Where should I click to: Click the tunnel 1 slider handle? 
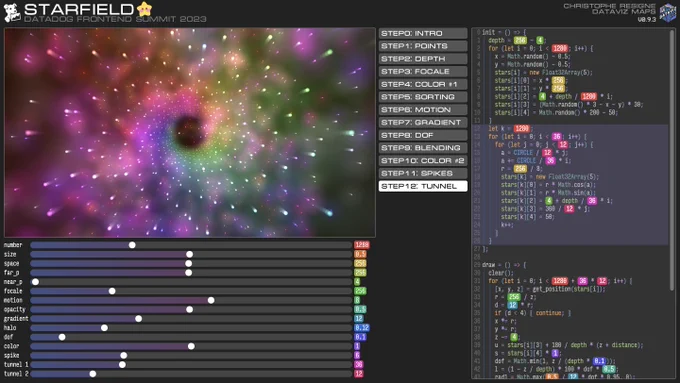[122, 365]
